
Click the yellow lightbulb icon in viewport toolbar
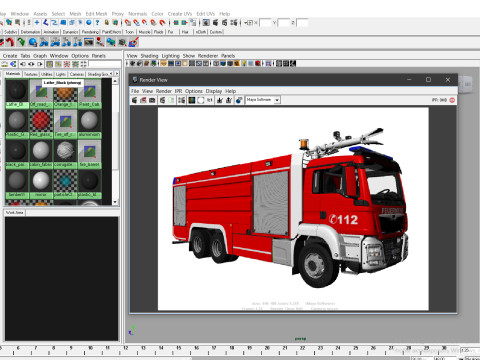pos(244,63)
